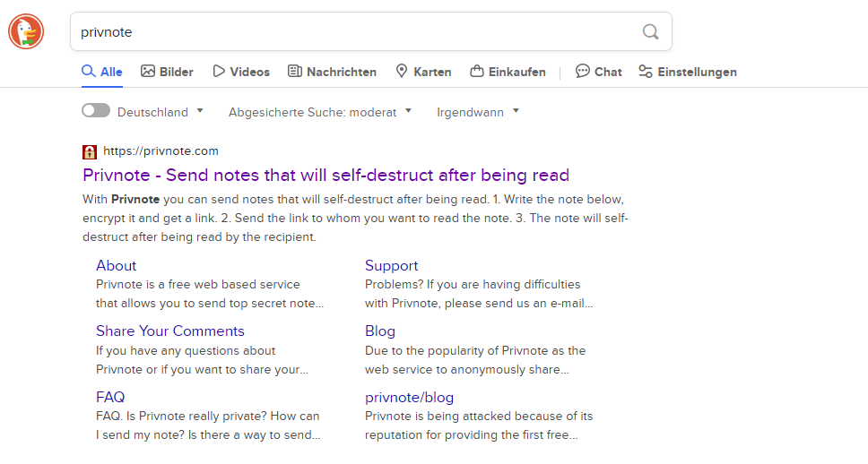The width and height of the screenshot is (868, 464).
Task: Click the magnifier search button icon
Action: tap(650, 32)
